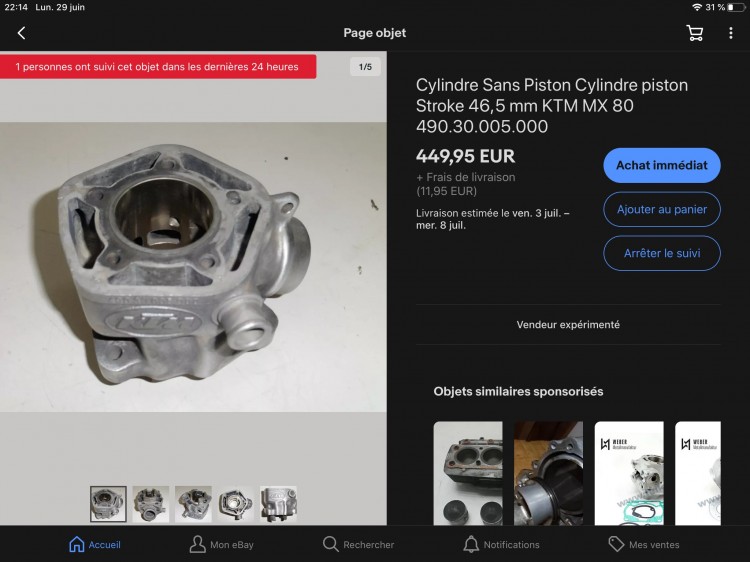Image resolution: width=750 pixels, height=562 pixels.
Task: Click Ajouter au panier button
Action: tap(661, 209)
